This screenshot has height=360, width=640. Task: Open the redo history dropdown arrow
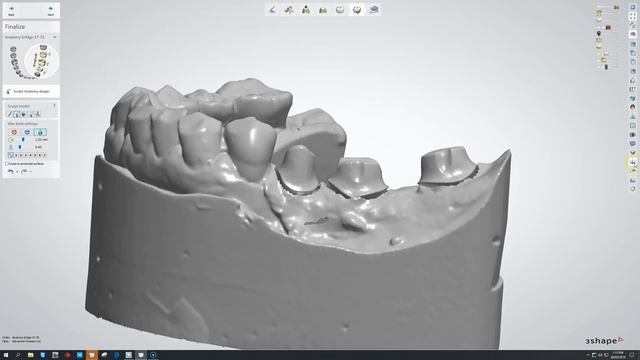[x=31, y=172]
